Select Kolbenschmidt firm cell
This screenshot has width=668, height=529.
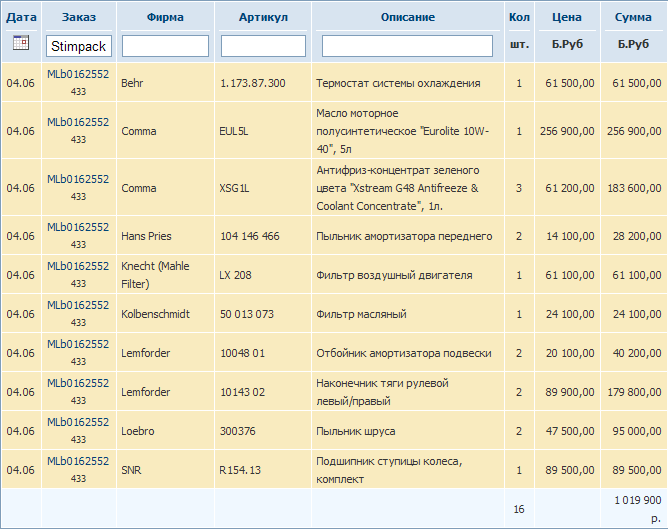click(155, 314)
